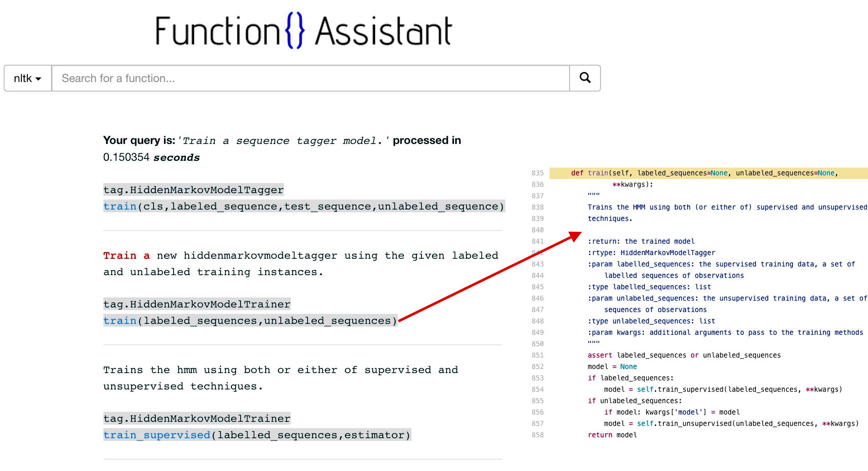This screenshot has height=471, width=868.
Task: Click the 'assert labeled_sequences or unlabeled_sequences' line
Action: pos(684,355)
